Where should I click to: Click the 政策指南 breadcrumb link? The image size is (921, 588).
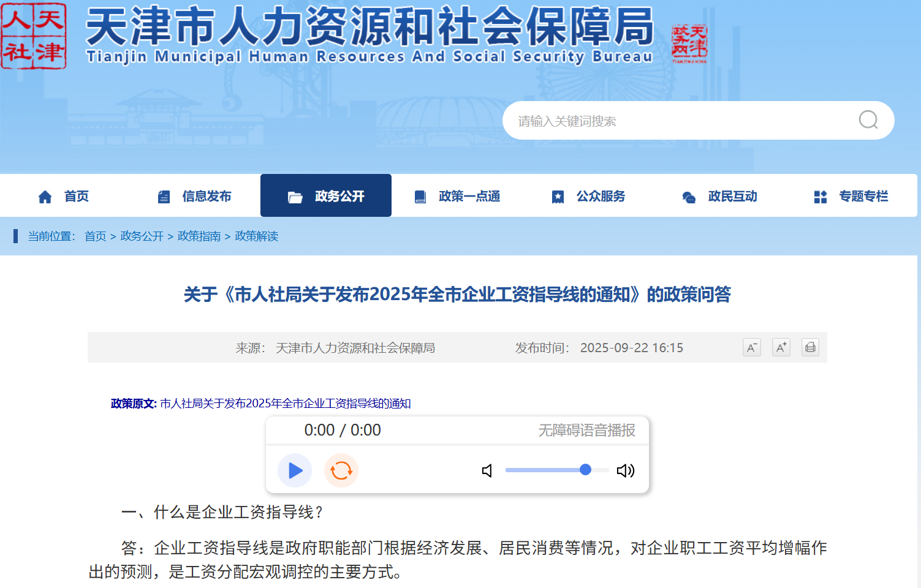199,236
